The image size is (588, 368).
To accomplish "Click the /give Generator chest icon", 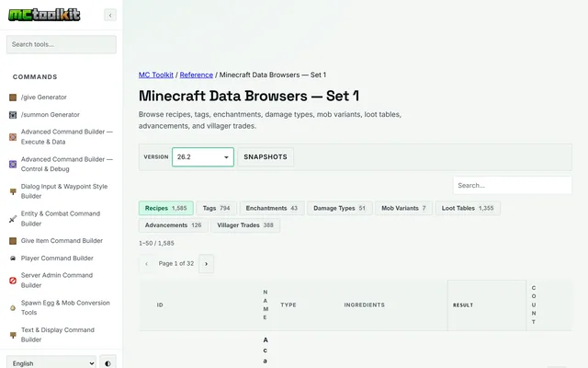I will tap(13, 98).
